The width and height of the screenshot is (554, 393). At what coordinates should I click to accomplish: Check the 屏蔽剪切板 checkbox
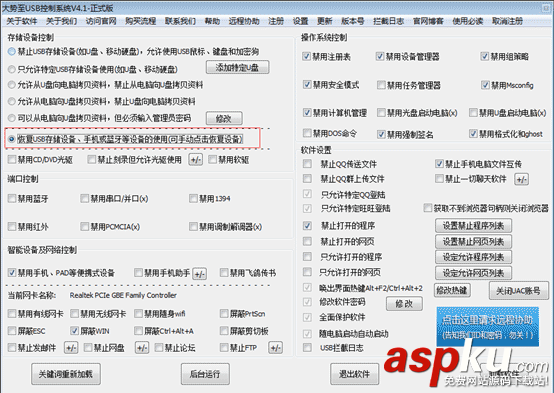(224, 331)
